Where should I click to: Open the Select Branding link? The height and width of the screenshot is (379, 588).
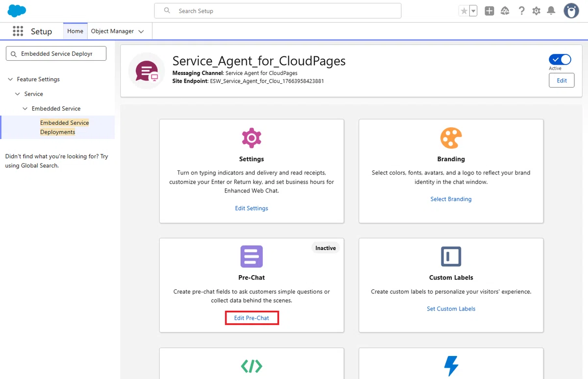tap(451, 199)
